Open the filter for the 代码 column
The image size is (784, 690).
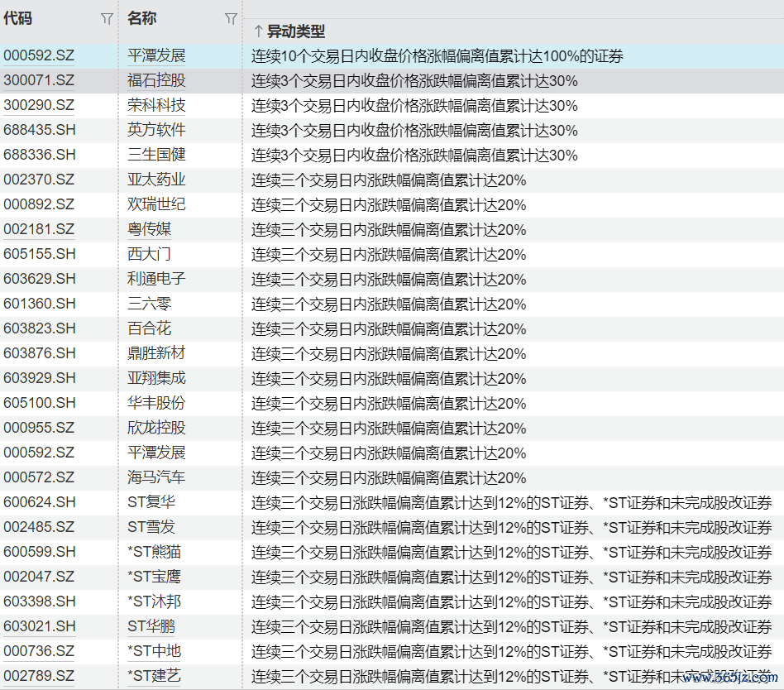[x=106, y=18]
